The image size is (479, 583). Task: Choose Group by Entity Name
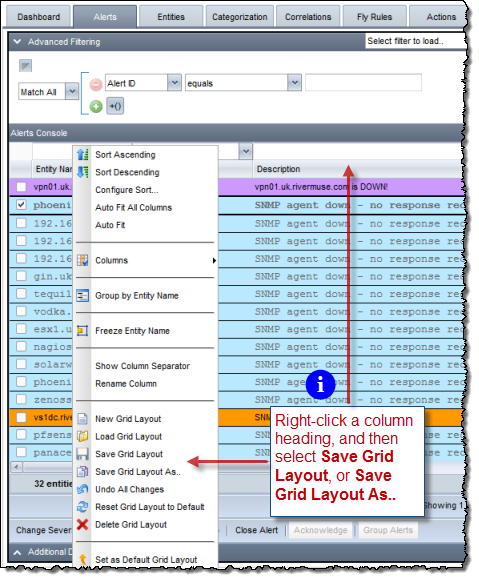pyautogui.click(x=137, y=296)
